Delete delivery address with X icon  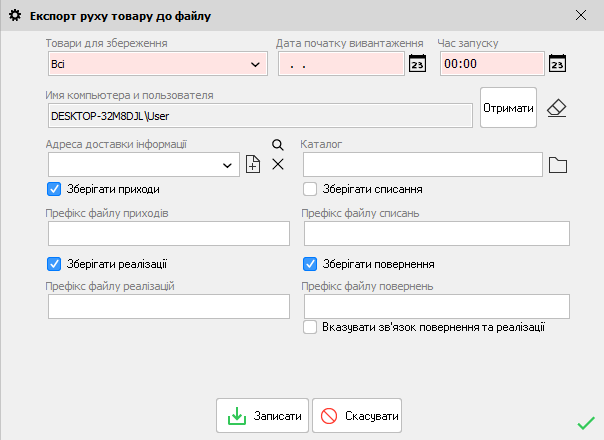(278, 164)
